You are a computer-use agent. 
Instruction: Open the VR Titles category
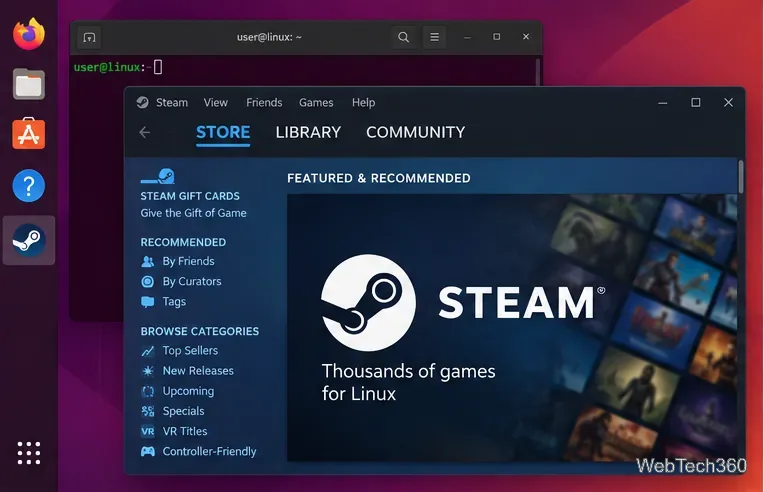tap(185, 431)
